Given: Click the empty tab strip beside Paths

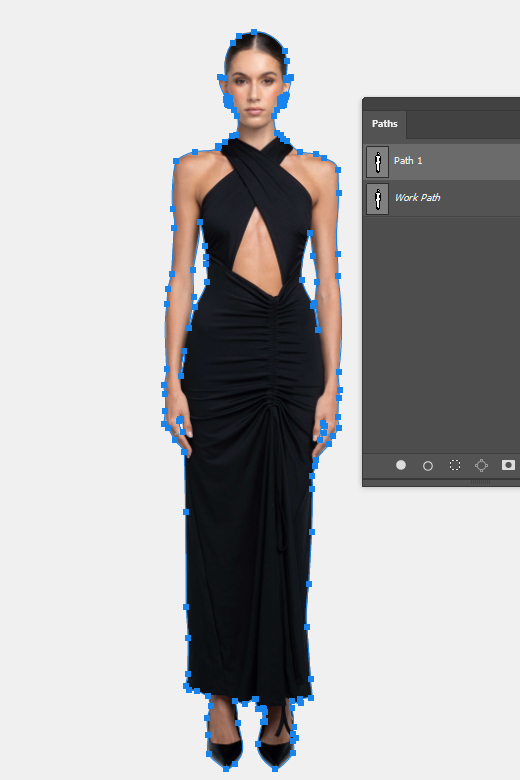Looking at the screenshot, I should [463, 125].
